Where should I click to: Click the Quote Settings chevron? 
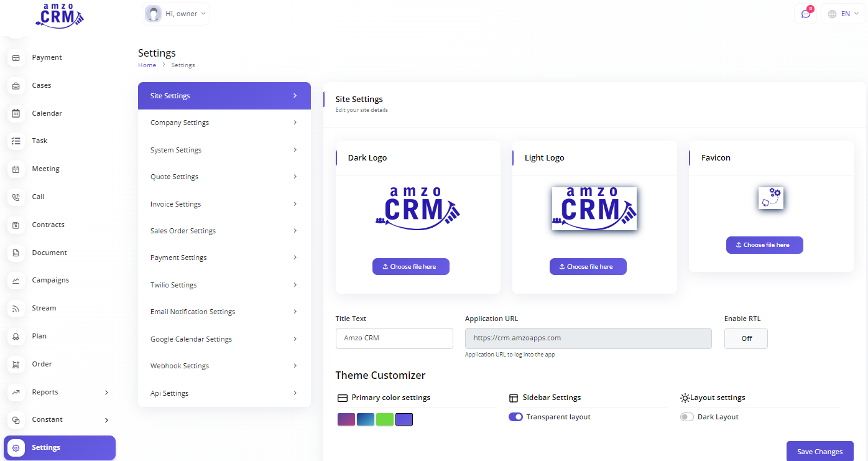coord(295,177)
